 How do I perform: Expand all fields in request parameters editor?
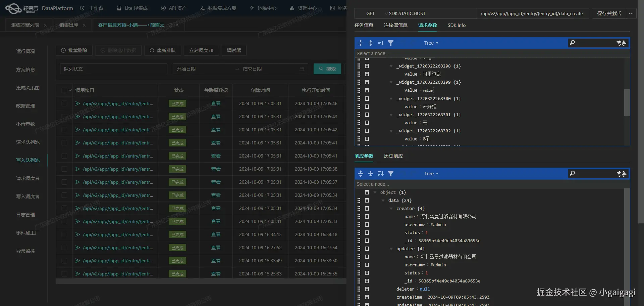361,43
